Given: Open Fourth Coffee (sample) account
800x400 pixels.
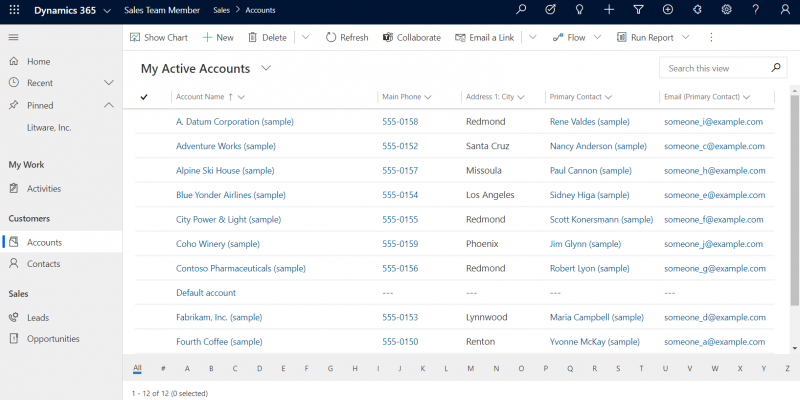Looking at the screenshot, I should (219, 342).
